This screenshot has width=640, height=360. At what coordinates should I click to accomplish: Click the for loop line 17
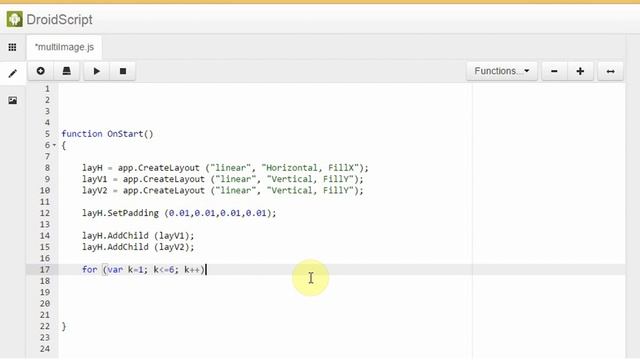click(144, 269)
